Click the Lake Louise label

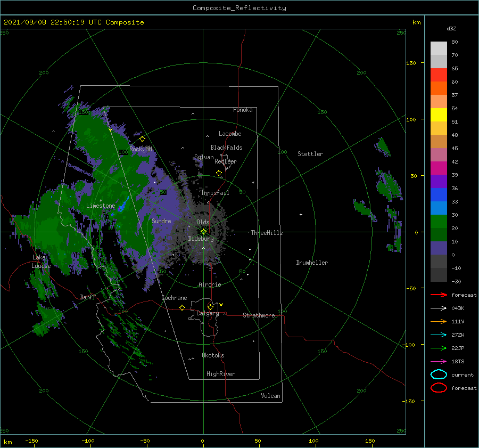[x=41, y=262]
